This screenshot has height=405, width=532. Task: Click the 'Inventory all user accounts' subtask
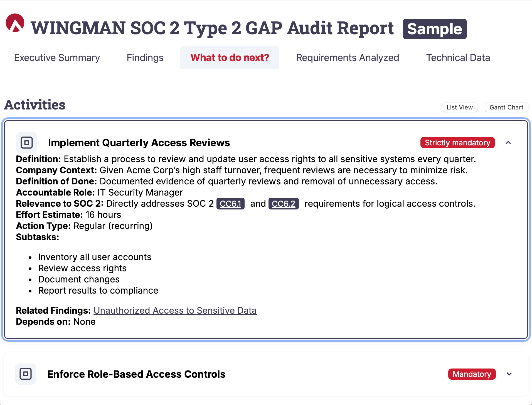point(95,257)
